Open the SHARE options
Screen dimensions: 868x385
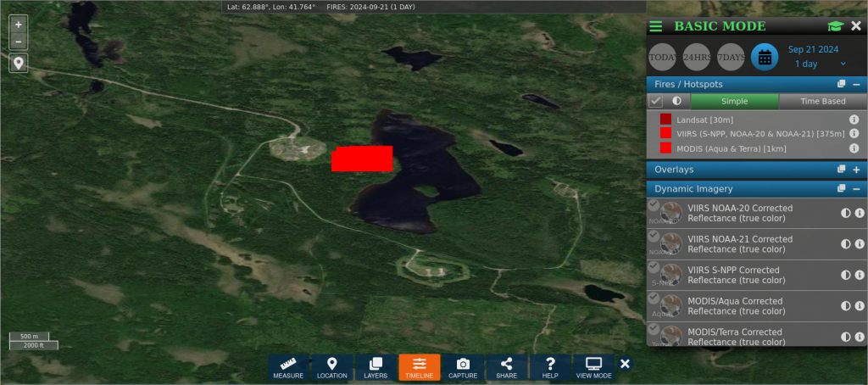point(507,368)
